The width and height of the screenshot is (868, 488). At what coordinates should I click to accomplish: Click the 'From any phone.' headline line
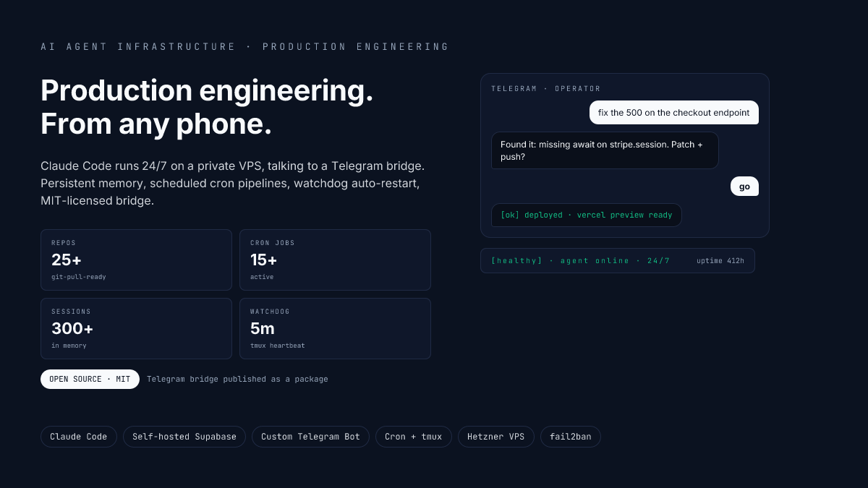156,124
